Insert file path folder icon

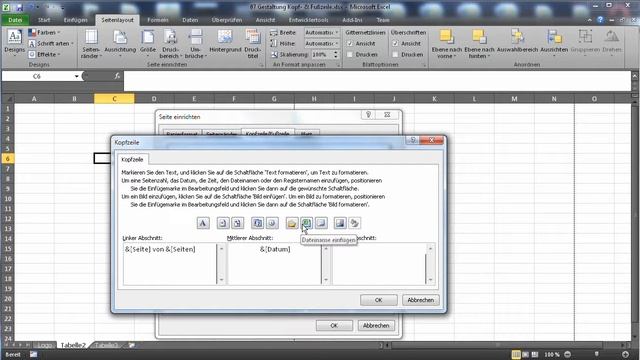tap(292, 223)
